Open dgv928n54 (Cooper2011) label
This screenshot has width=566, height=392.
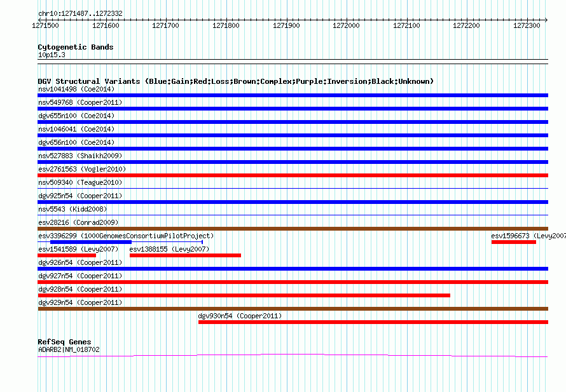(x=80, y=289)
